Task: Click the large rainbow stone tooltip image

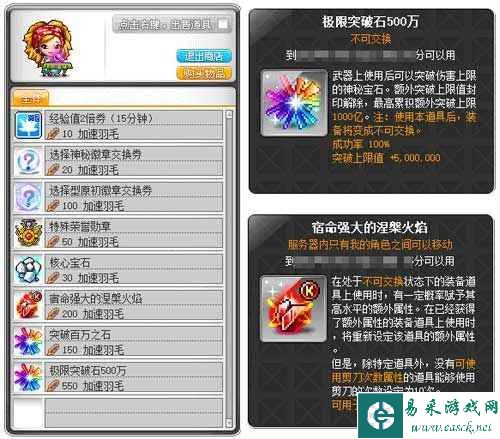Action: click(294, 103)
